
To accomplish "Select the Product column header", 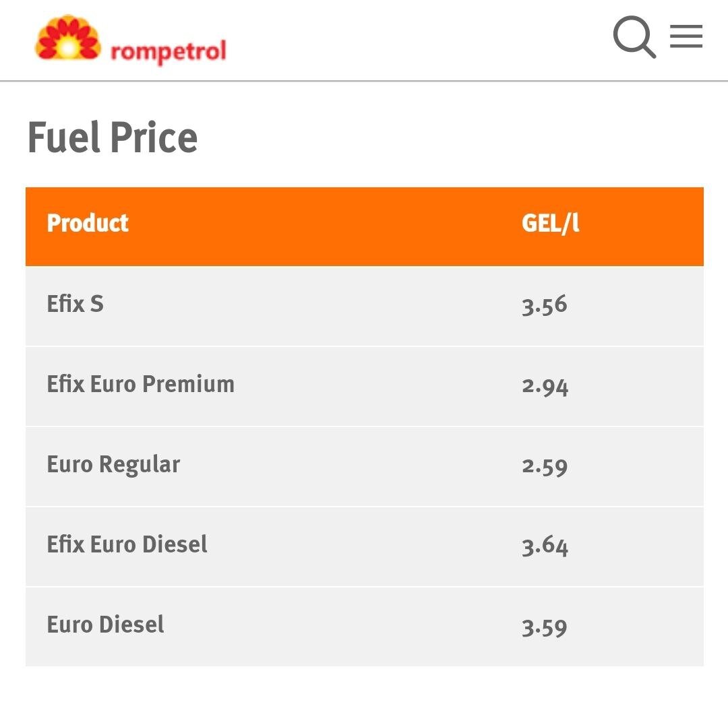I will (x=87, y=224).
